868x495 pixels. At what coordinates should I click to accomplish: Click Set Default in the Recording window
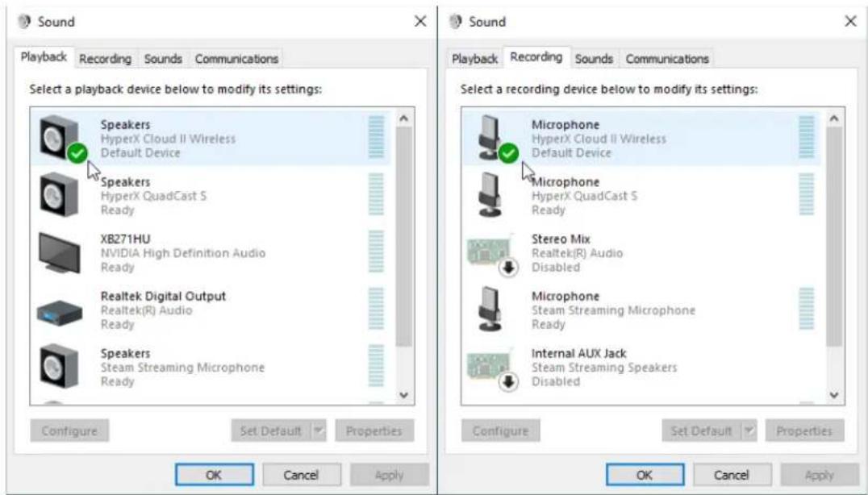click(x=701, y=431)
